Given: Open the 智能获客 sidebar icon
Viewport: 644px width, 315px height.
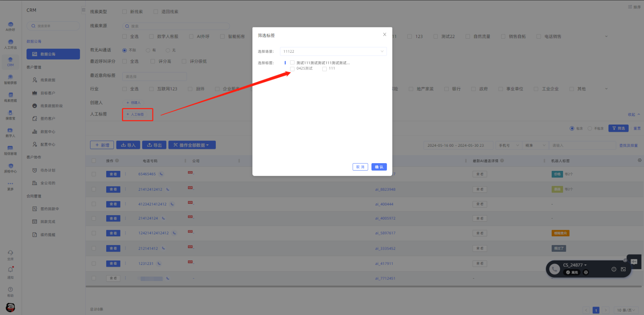Looking at the screenshot, I should tap(10, 79).
